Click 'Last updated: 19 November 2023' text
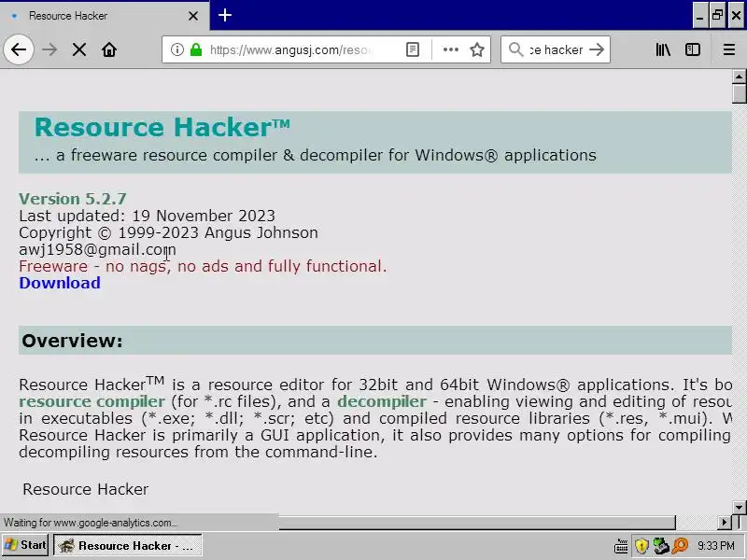747x560 pixels. 147,216
